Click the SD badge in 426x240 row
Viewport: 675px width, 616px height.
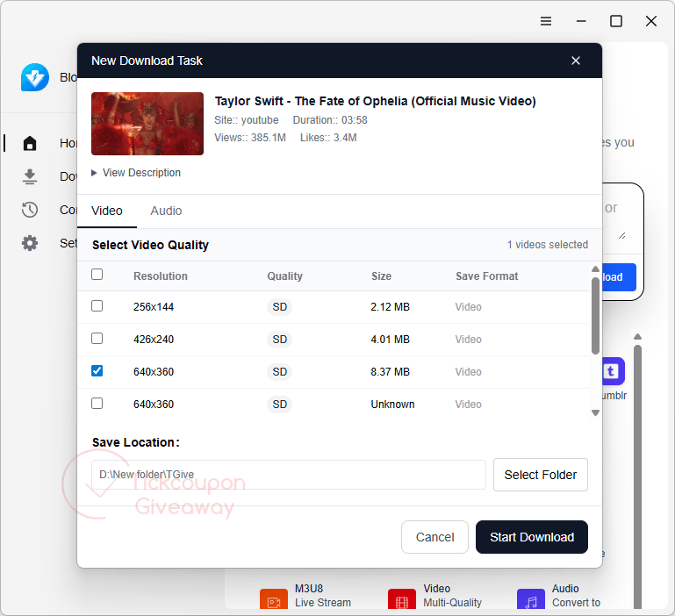[x=279, y=340]
